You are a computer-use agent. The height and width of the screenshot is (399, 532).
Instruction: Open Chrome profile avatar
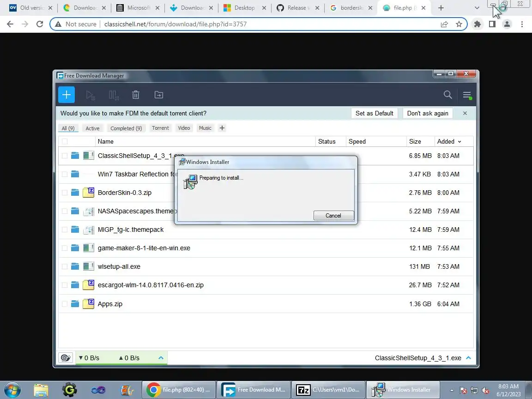(x=507, y=24)
